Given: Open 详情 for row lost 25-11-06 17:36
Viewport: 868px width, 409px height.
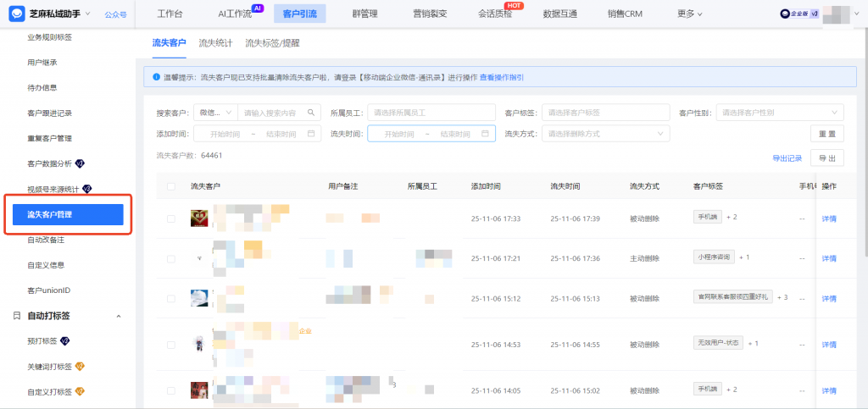Looking at the screenshot, I should [829, 258].
